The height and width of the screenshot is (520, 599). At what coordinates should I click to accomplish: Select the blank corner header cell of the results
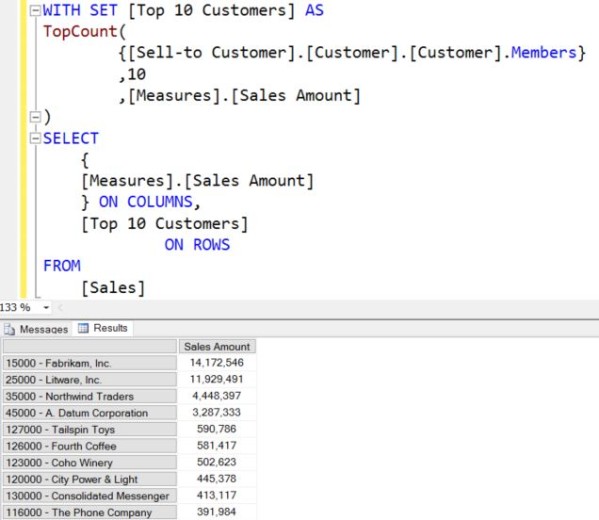(x=90, y=347)
